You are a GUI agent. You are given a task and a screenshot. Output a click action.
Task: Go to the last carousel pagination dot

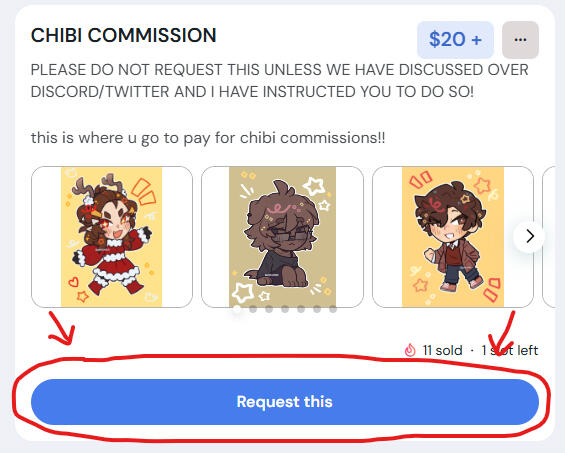coord(333,309)
